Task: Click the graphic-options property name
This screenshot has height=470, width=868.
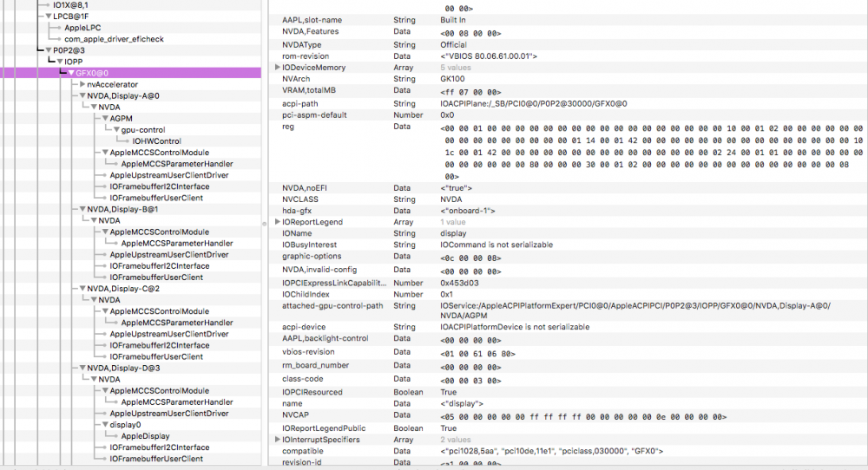Action: [312, 256]
